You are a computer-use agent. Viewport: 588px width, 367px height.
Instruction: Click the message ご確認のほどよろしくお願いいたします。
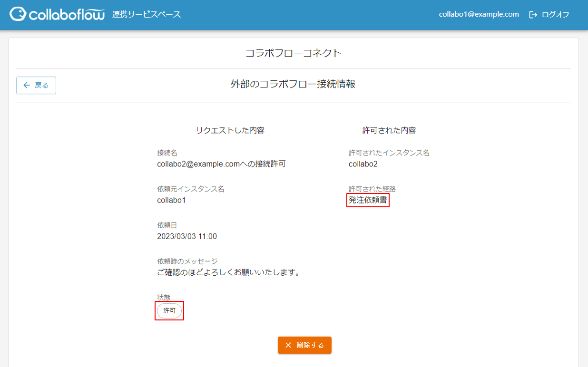(228, 272)
